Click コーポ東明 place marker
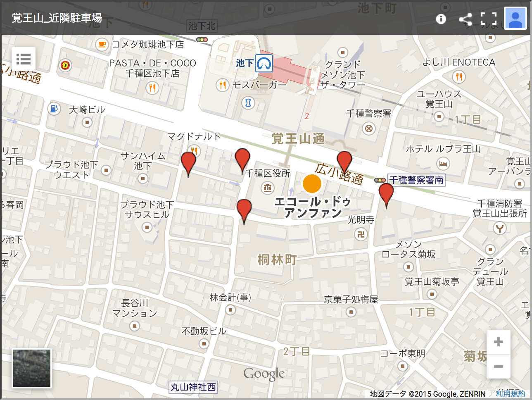This screenshot has height=400, width=532. tap(403, 366)
